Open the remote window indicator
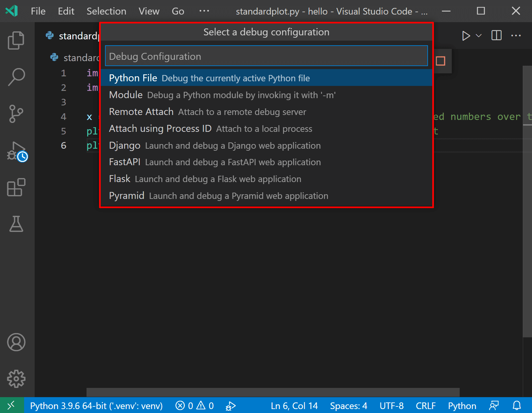 tap(12, 405)
